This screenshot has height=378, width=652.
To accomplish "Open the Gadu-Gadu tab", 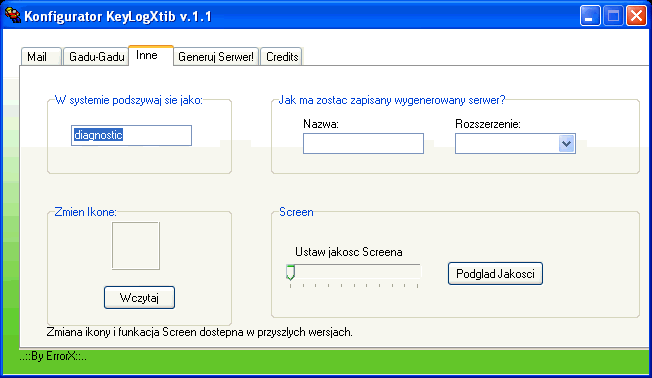I will coord(96,57).
